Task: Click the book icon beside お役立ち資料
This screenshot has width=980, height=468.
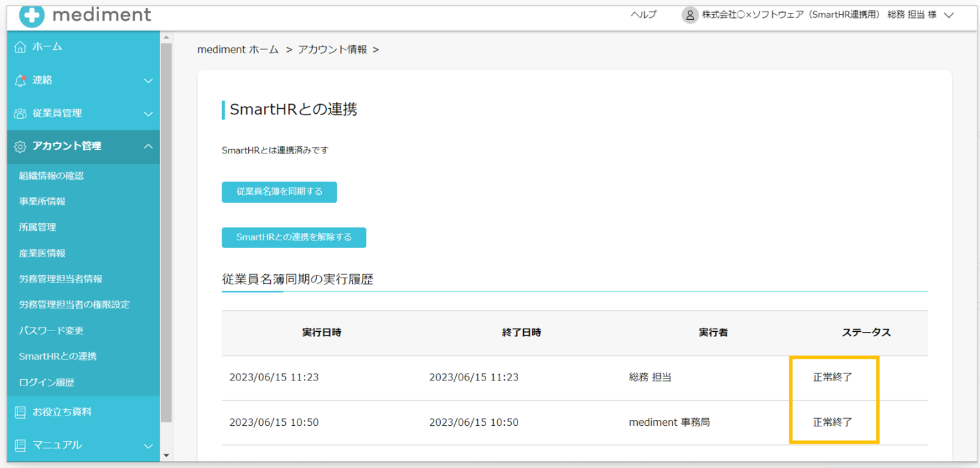Action: [20, 412]
